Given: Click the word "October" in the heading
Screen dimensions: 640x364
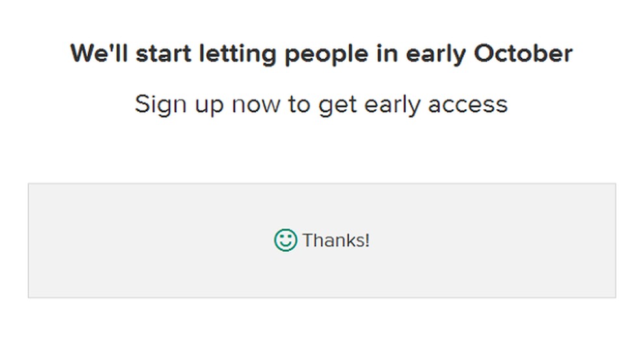Looking at the screenshot, I should [523, 53].
